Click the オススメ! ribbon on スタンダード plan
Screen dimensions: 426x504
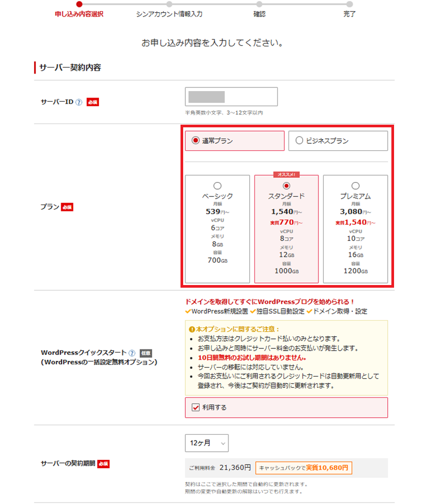point(286,173)
